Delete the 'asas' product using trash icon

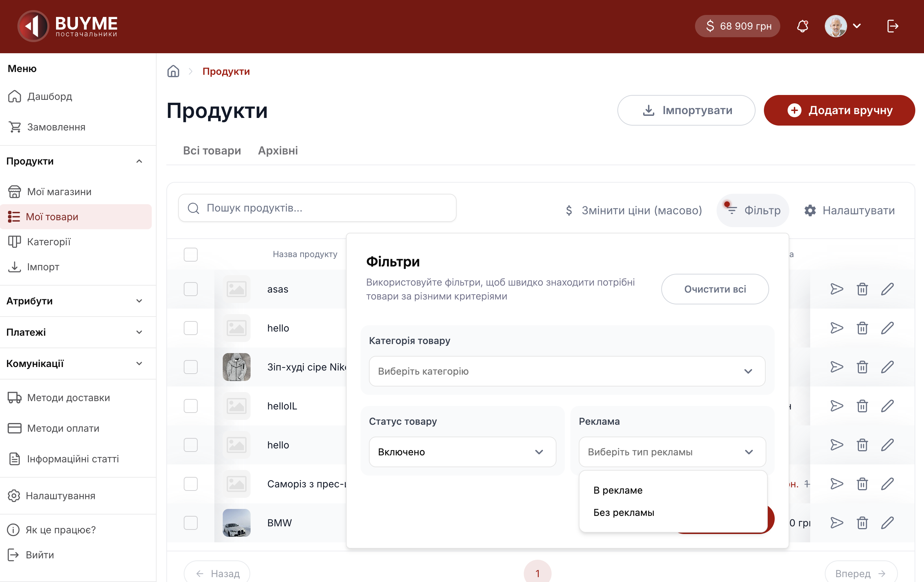[862, 289]
